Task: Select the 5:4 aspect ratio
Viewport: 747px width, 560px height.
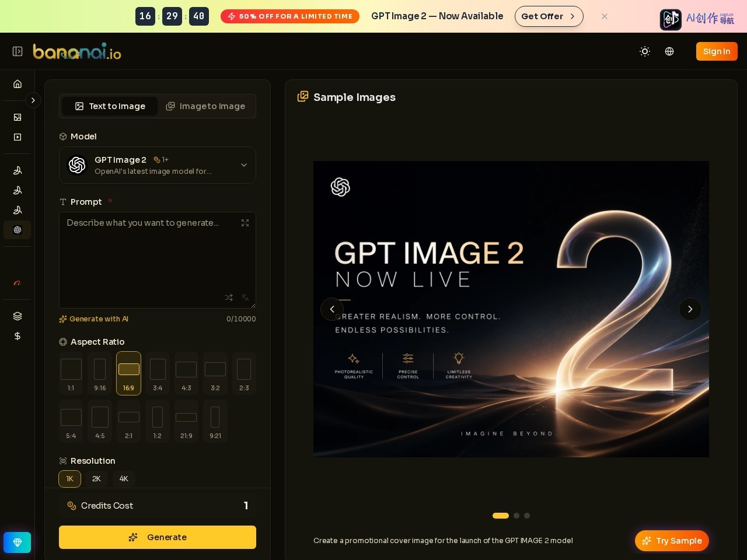Action: point(71,421)
